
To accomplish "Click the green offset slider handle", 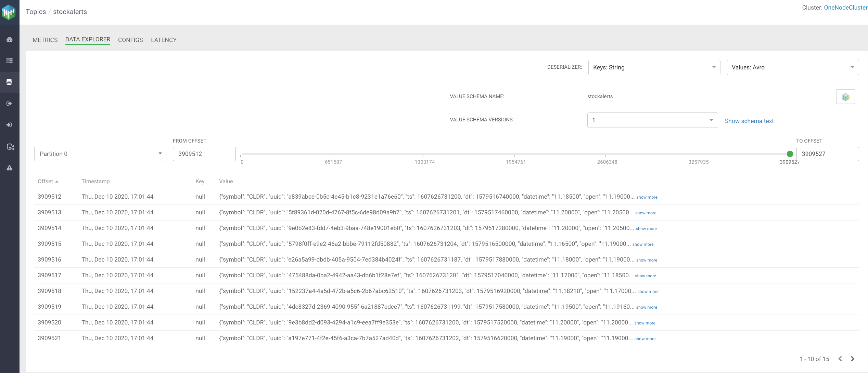I will [790, 154].
